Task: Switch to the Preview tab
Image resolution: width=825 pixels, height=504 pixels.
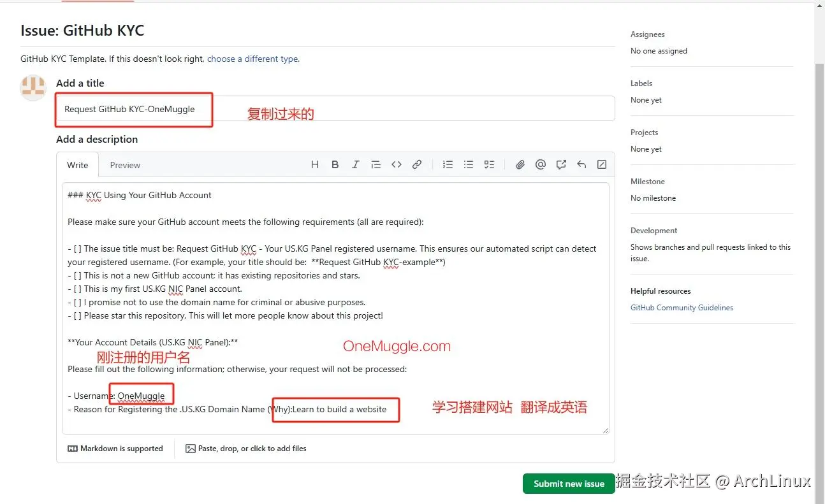Action: (125, 165)
